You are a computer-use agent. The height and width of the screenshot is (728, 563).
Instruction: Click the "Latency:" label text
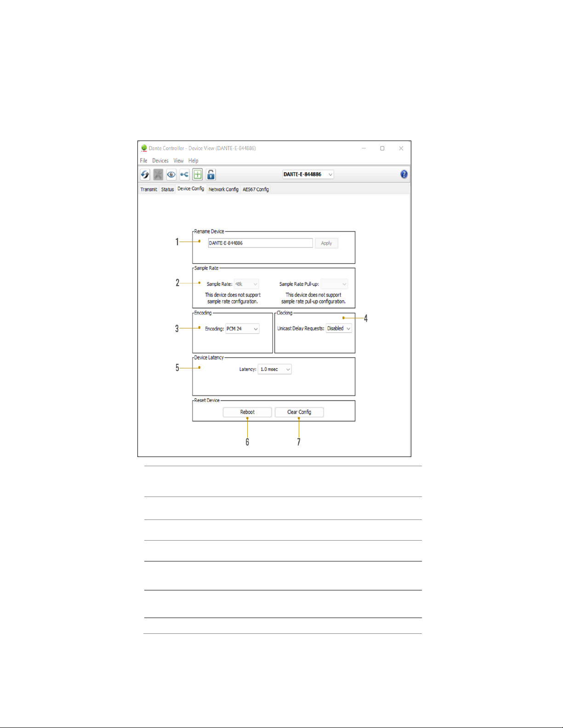pyautogui.click(x=248, y=369)
